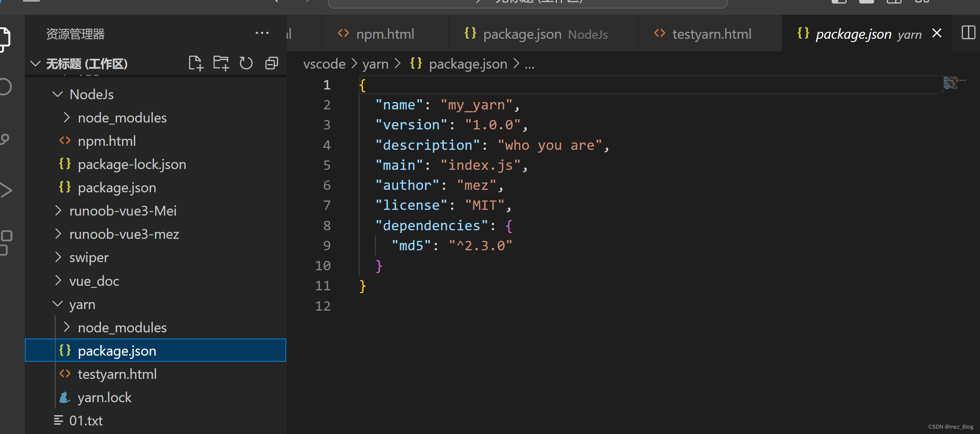Image resolution: width=980 pixels, height=434 pixels.
Task: Click the "1.0.0" version value
Action: 492,125
